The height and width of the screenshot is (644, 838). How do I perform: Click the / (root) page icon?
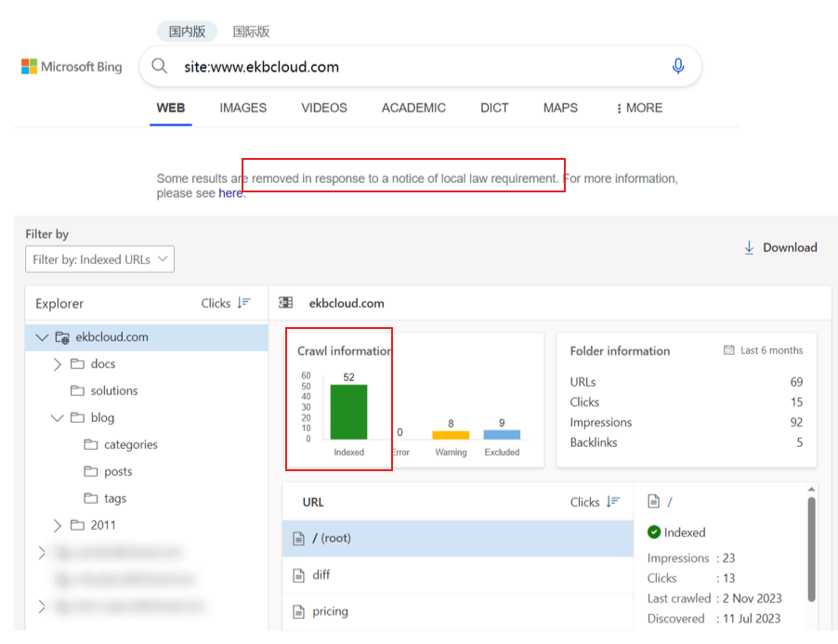[x=299, y=538]
